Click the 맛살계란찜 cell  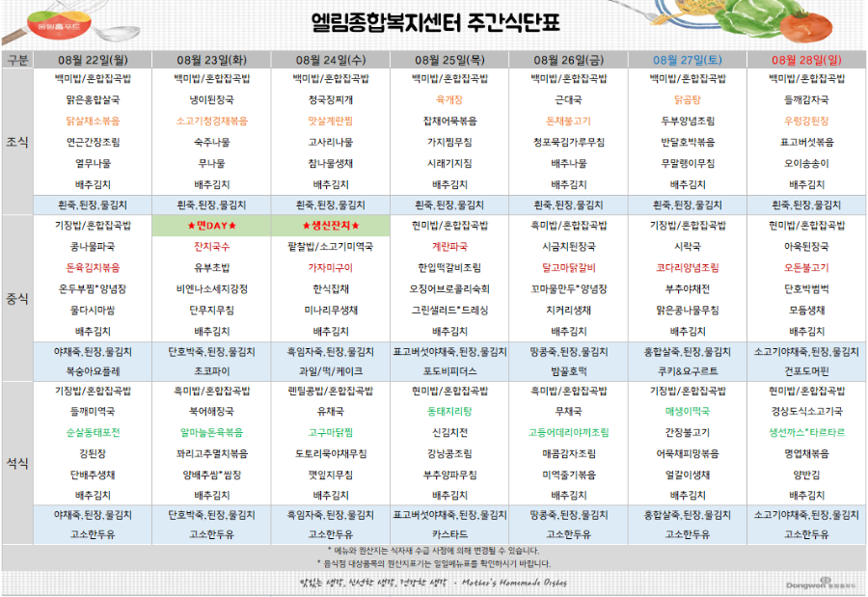[331, 121]
